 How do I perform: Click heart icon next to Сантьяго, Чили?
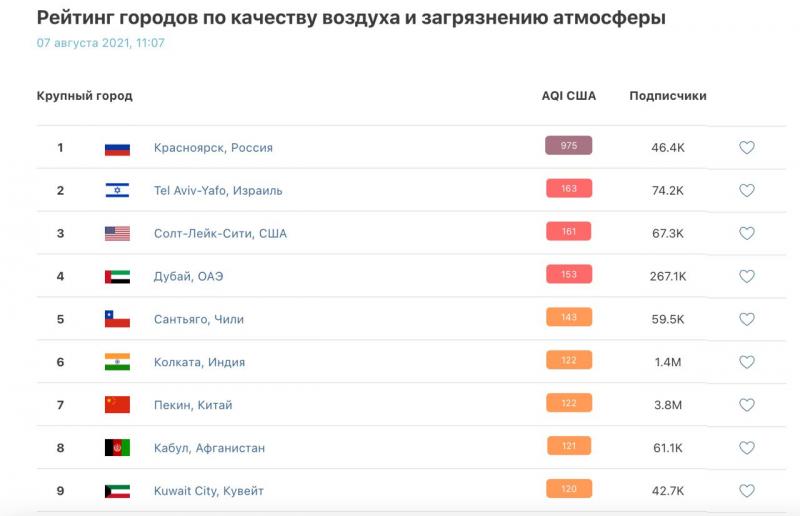746,319
